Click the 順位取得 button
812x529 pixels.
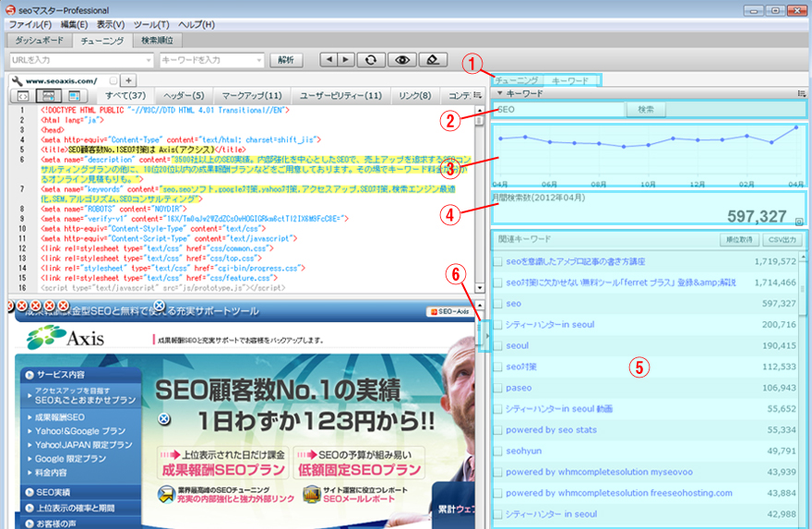click(x=739, y=239)
